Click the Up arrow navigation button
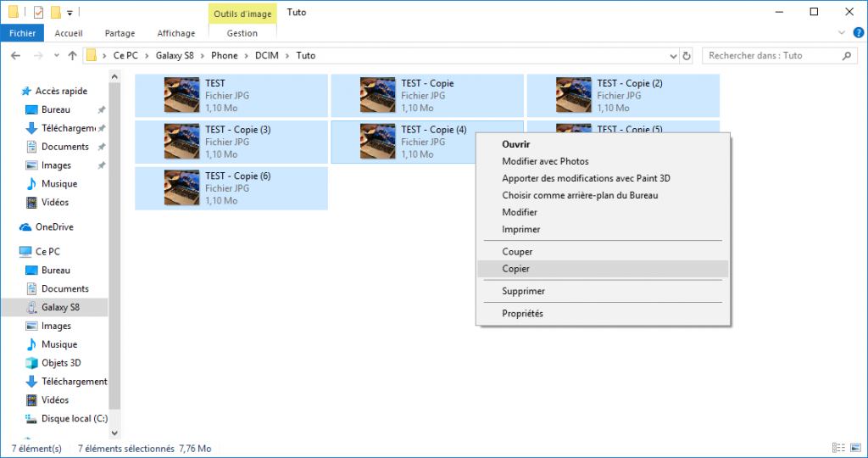 pyautogui.click(x=72, y=56)
